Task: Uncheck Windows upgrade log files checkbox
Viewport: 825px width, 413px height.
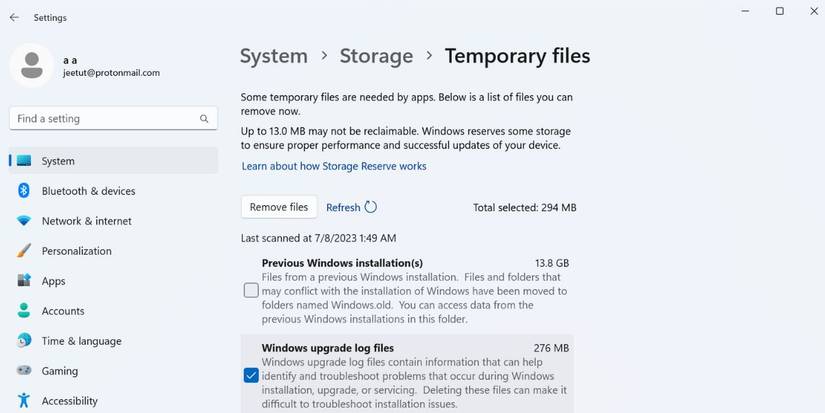Action: coord(251,376)
